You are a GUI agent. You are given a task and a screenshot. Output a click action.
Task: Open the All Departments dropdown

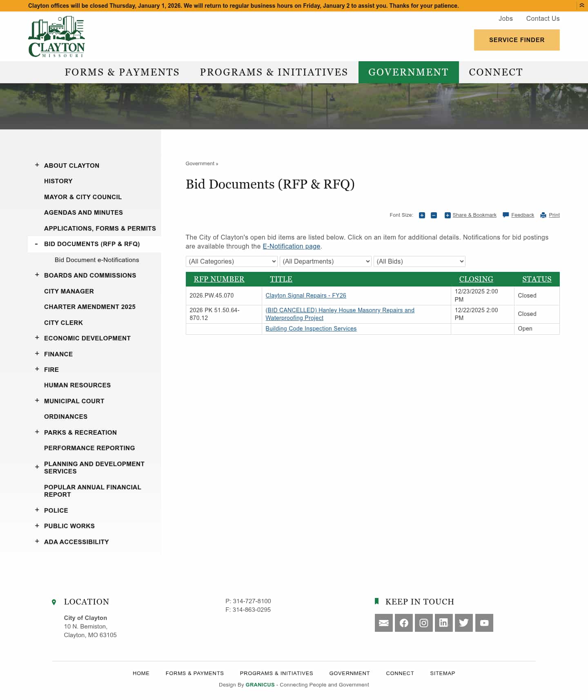325,261
